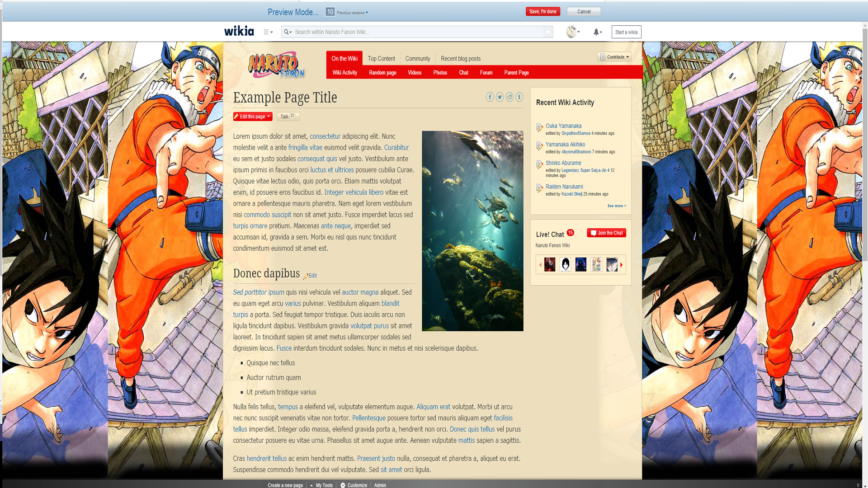This screenshot has width=868, height=488.
Task: Expand the Contribute dropdown
Action: (x=614, y=57)
